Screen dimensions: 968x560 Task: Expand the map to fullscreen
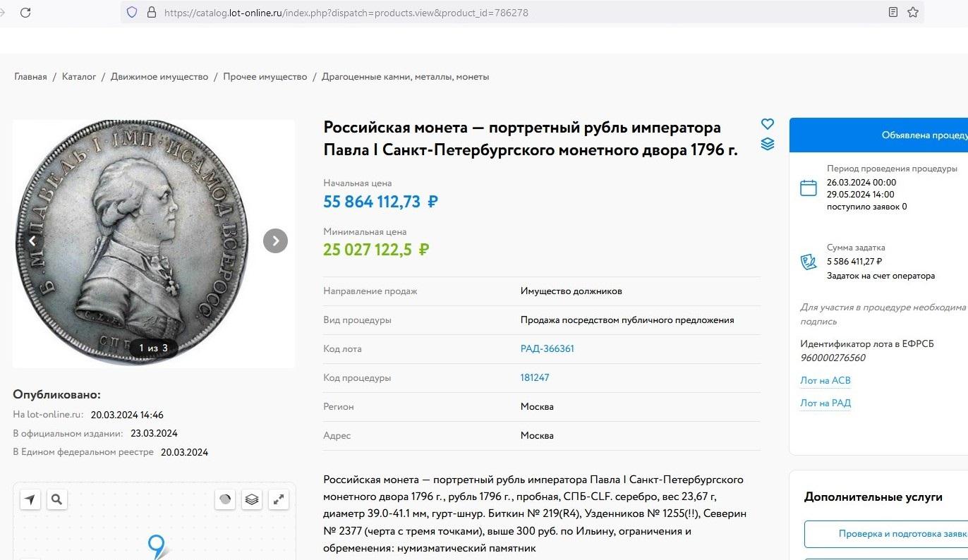pos(279,499)
